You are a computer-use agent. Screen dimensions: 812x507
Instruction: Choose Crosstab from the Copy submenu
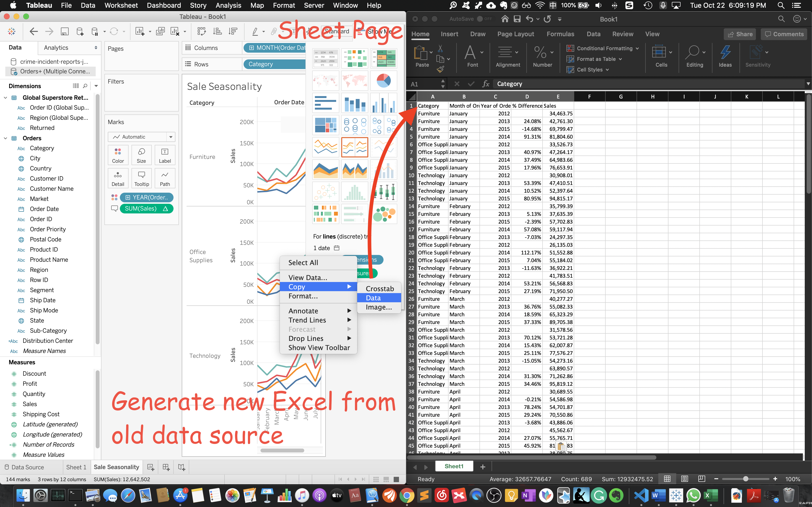click(x=379, y=288)
